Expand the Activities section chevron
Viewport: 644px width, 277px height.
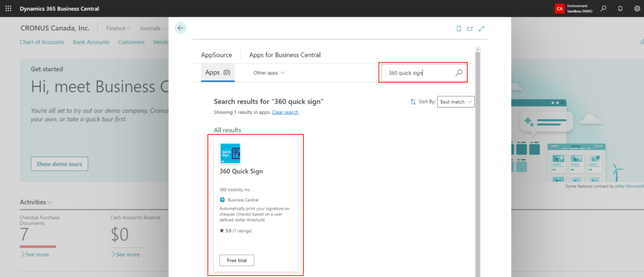tap(50, 202)
